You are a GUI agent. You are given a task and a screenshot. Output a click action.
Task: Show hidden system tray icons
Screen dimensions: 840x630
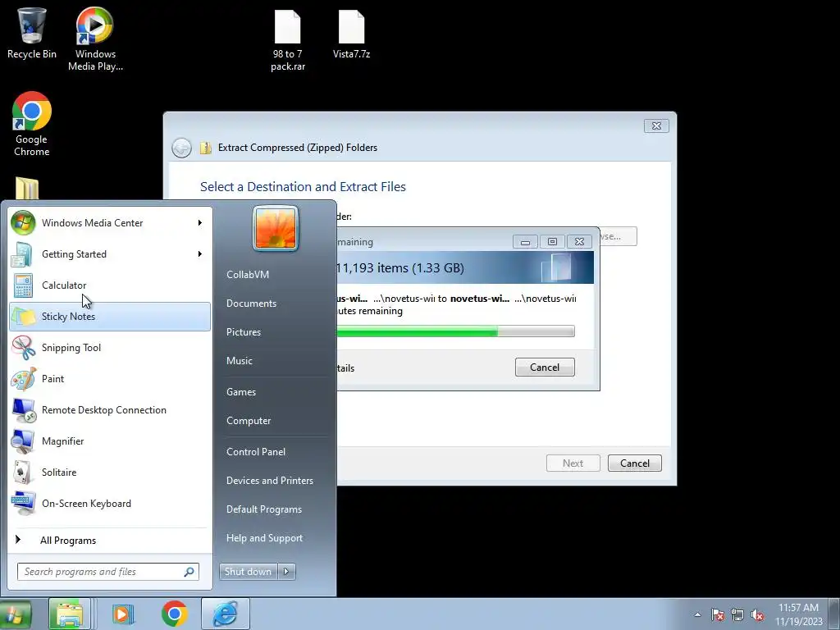coord(697,615)
